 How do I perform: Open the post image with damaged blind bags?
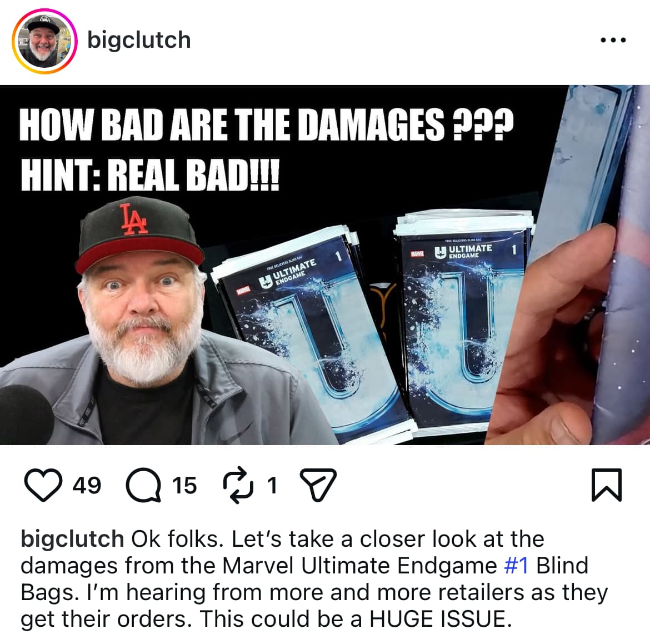[x=325, y=265]
